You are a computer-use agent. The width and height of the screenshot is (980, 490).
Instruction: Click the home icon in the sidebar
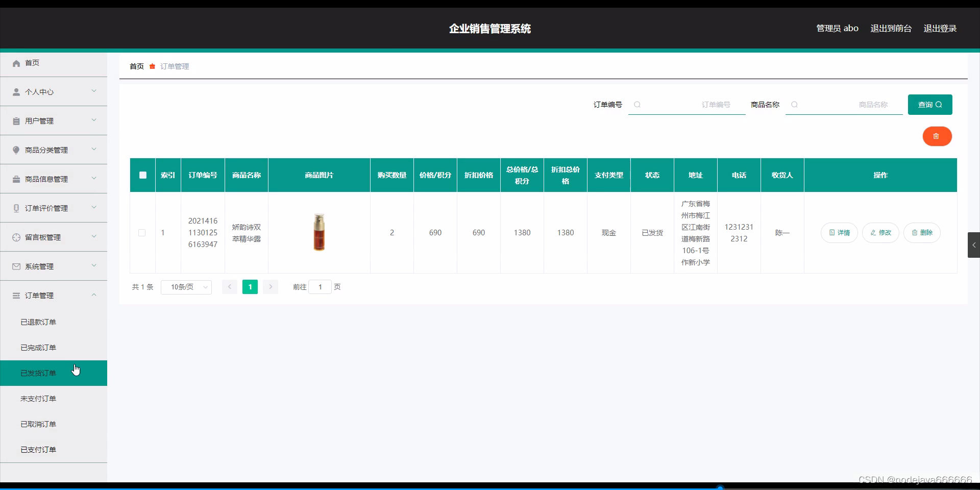pos(16,63)
